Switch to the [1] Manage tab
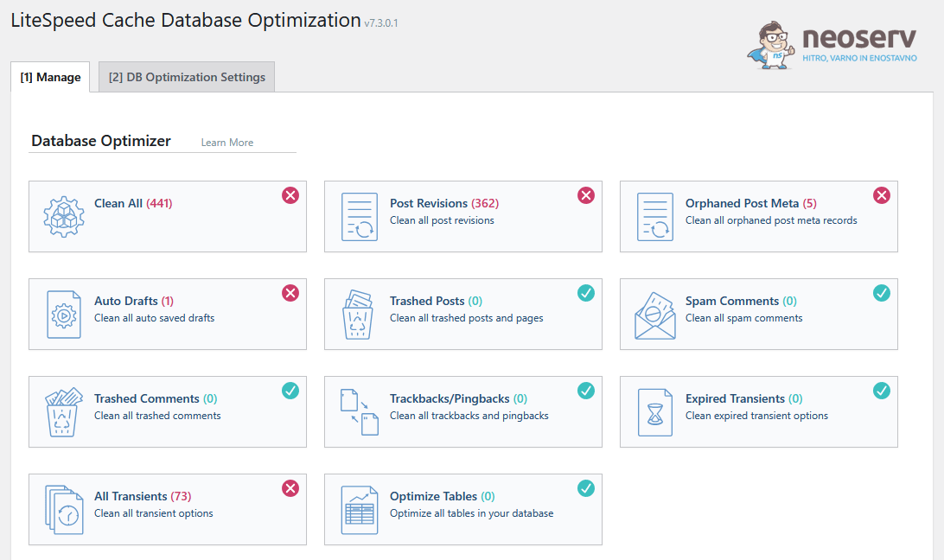This screenshot has height=560, width=944. [x=50, y=77]
